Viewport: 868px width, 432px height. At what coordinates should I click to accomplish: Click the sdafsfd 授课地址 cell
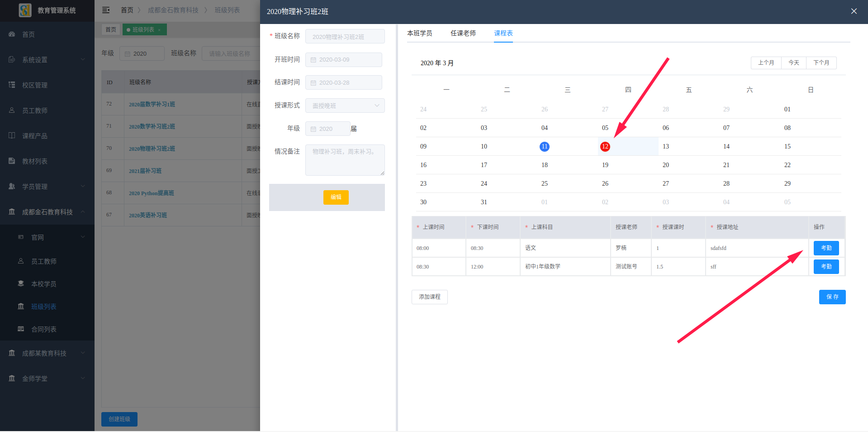pyautogui.click(x=757, y=248)
